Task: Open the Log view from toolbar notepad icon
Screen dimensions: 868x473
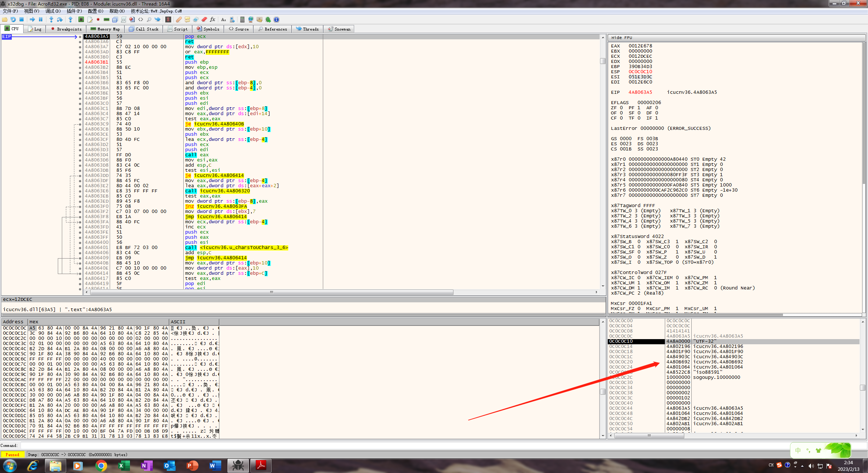Action: 90,19
